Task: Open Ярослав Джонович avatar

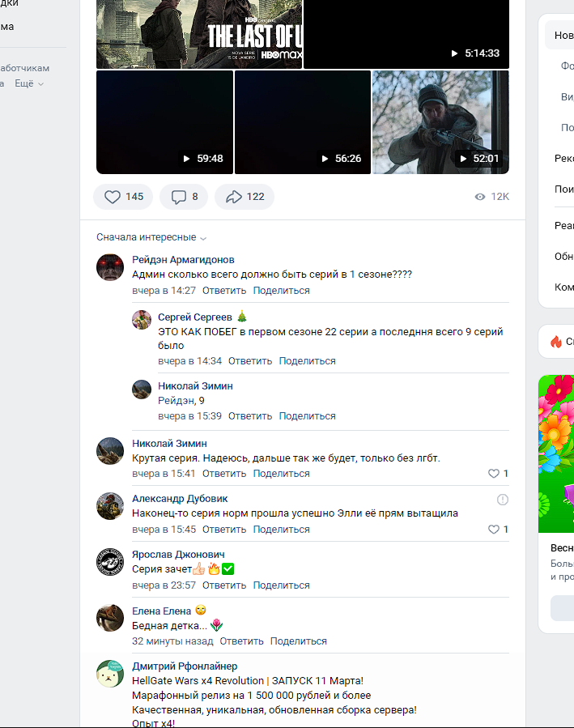Action: tap(110, 562)
